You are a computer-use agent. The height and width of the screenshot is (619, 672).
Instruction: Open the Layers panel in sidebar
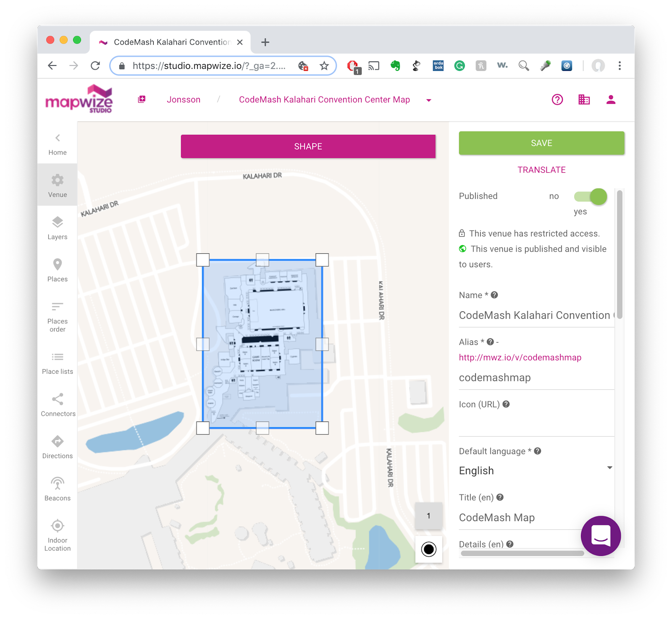point(58,227)
